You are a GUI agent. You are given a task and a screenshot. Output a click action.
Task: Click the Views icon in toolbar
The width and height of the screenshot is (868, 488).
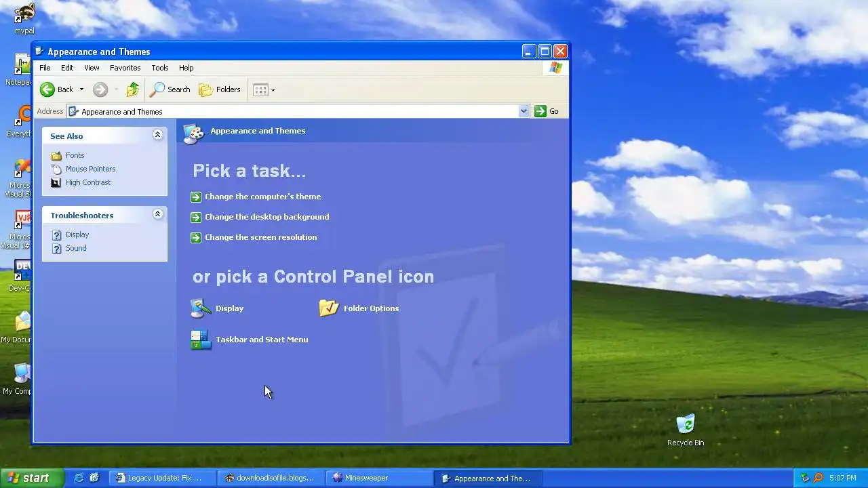[260, 89]
